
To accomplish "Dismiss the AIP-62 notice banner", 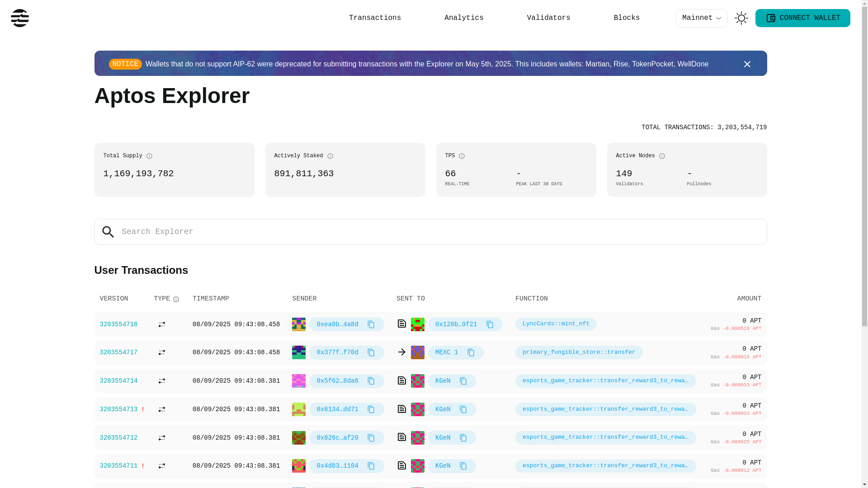I will click(747, 64).
